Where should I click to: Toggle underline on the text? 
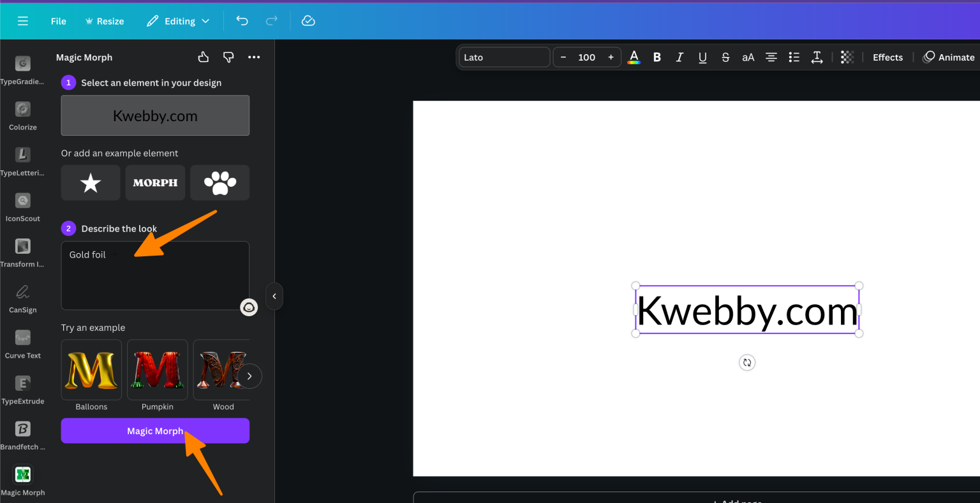(x=702, y=57)
